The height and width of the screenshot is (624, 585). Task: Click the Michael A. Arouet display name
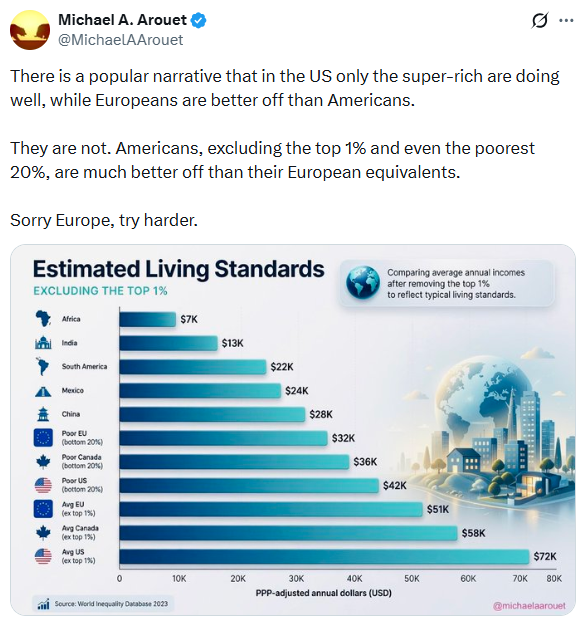click(x=122, y=20)
